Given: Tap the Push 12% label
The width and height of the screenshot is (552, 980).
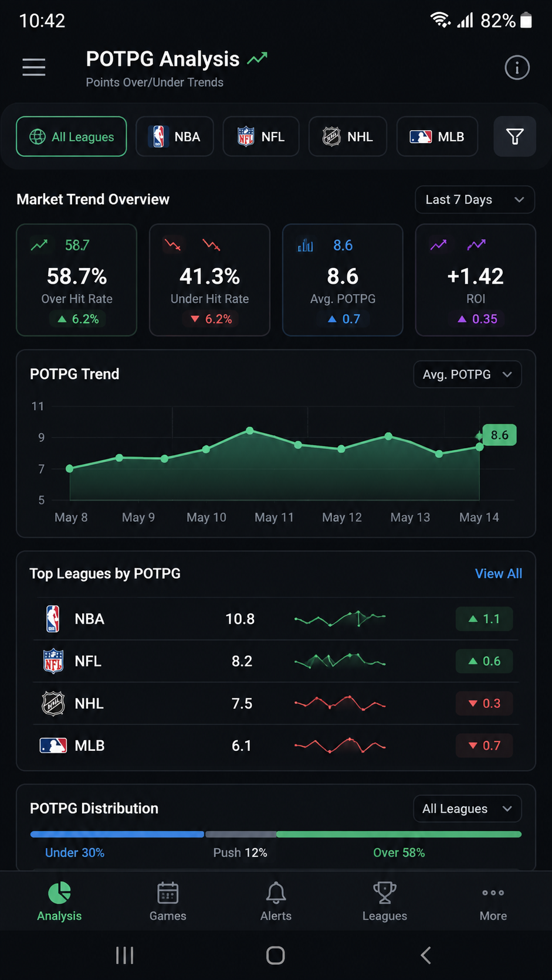Looking at the screenshot, I should [240, 853].
